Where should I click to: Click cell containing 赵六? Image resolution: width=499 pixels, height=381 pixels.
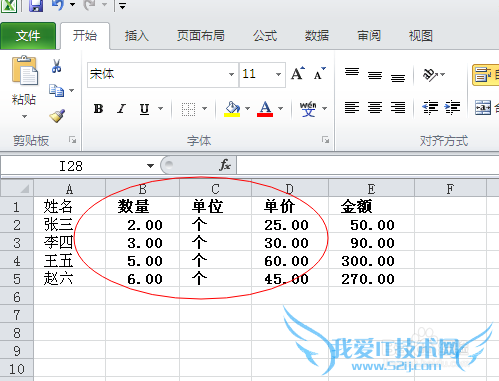tap(69, 279)
